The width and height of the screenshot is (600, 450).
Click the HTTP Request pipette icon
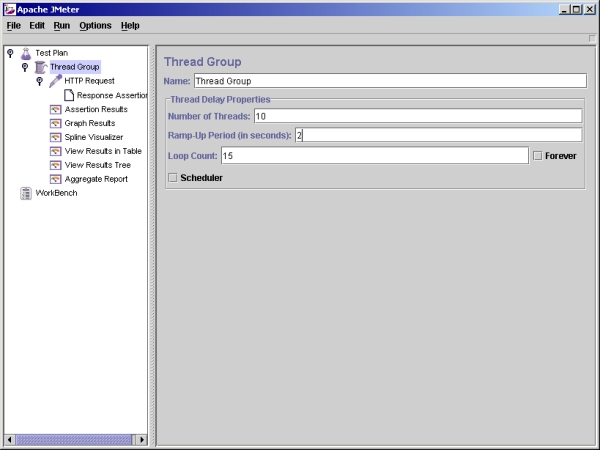[55, 81]
